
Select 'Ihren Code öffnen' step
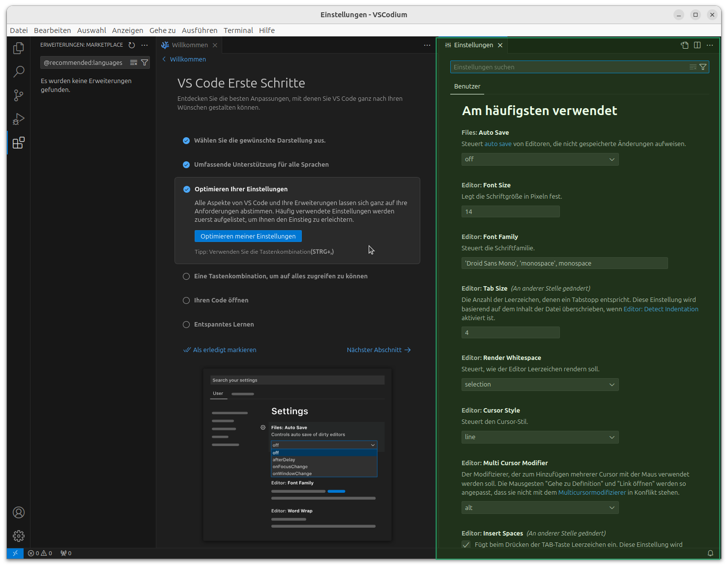coord(221,300)
